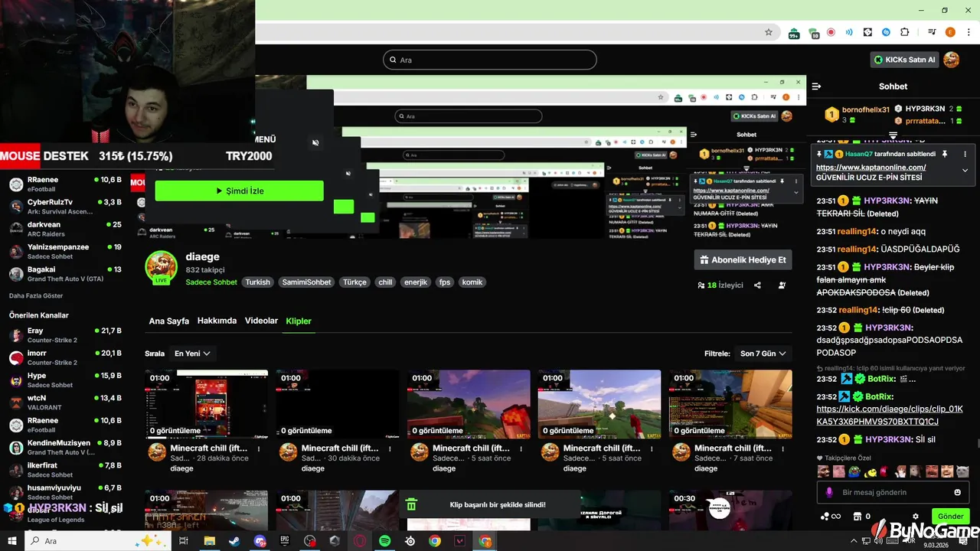Open KendineMuzisyen channel in sidebar

(65, 448)
